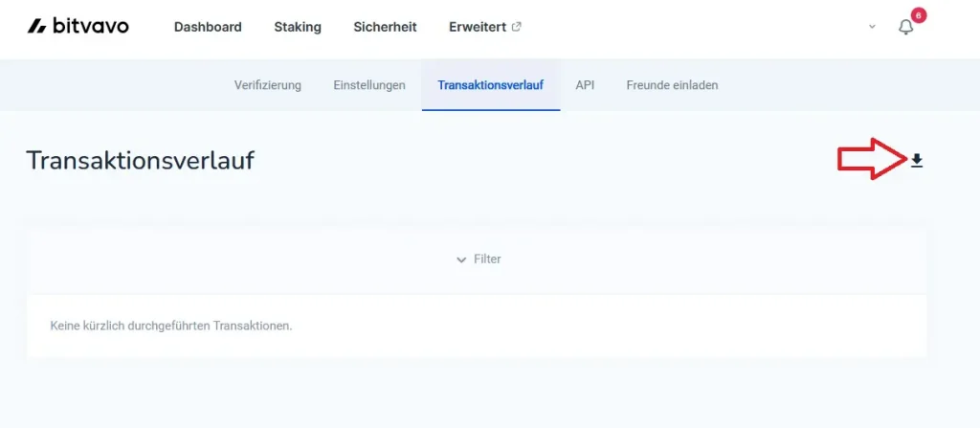Click the Transaktionsverlauf page heading
Viewport: 980px width, 428px height.
140,161
